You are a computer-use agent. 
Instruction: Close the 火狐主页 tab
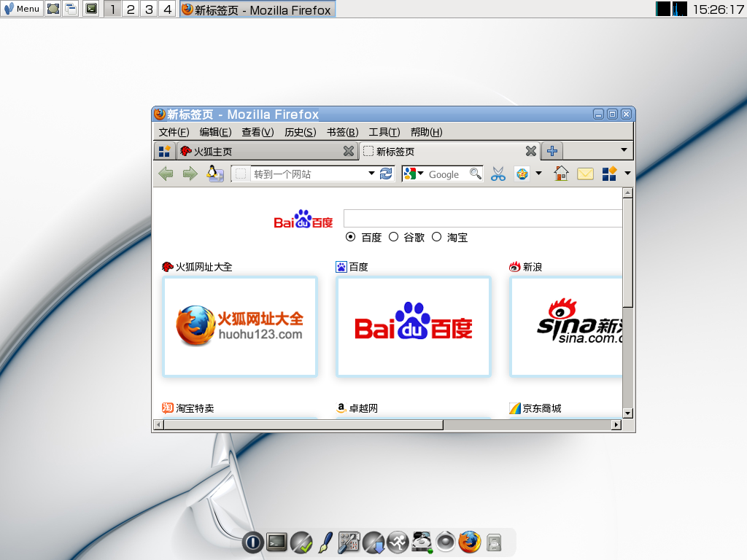click(x=349, y=152)
